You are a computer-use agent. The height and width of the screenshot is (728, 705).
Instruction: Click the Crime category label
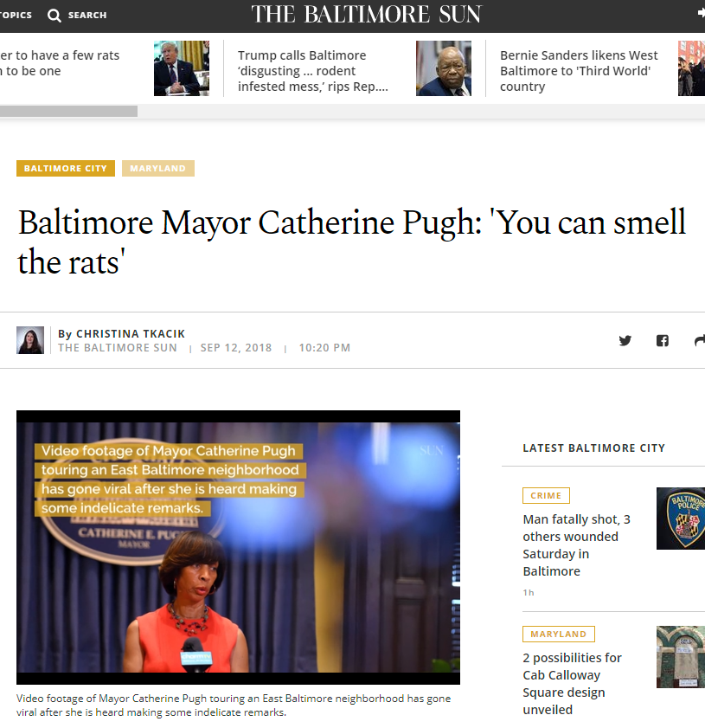pos(546,496)
